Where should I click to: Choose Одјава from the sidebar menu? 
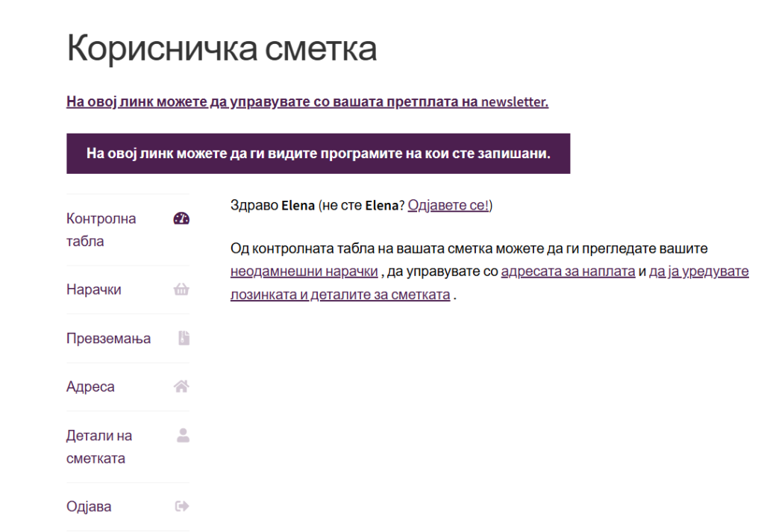click(x=89, y=507)
